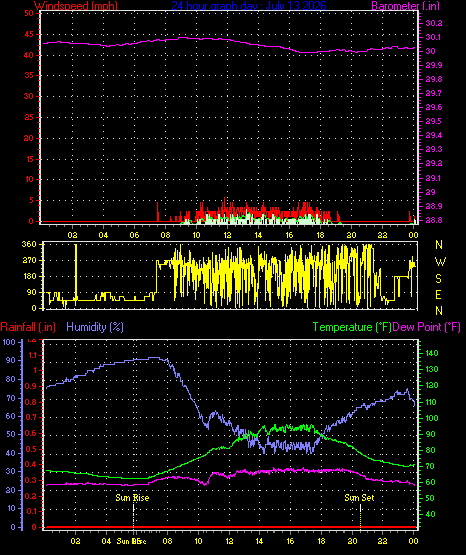The image size is (466, 555).
Task: Click the 0.5 value on rainfall axis
Action: pyautogui.click(x=31, y=449)
